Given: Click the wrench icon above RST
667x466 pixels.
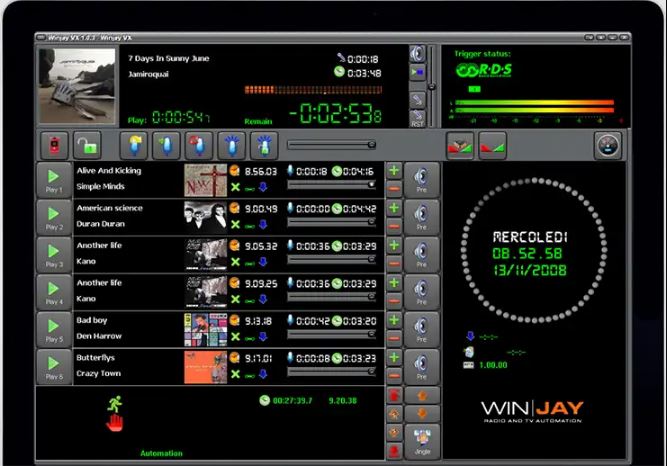Looking at the screenshot, I should pyautogui.click(x=417, y=100).
